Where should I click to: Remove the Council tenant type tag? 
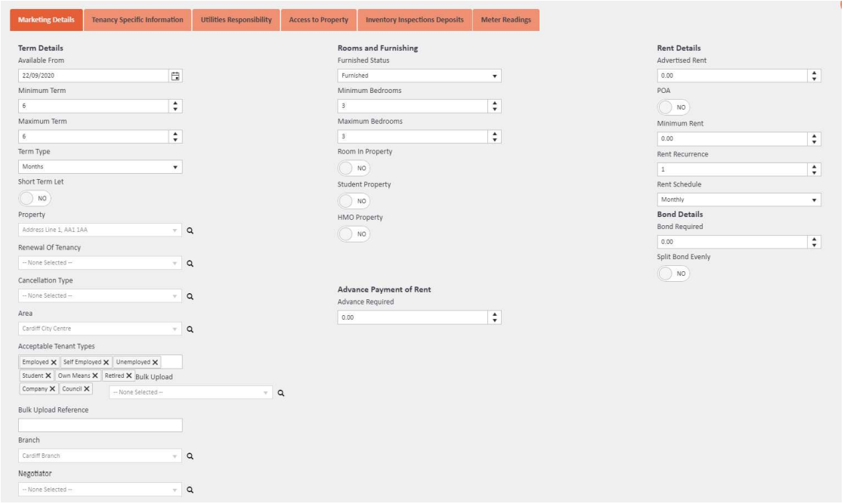tap(86, 389)
